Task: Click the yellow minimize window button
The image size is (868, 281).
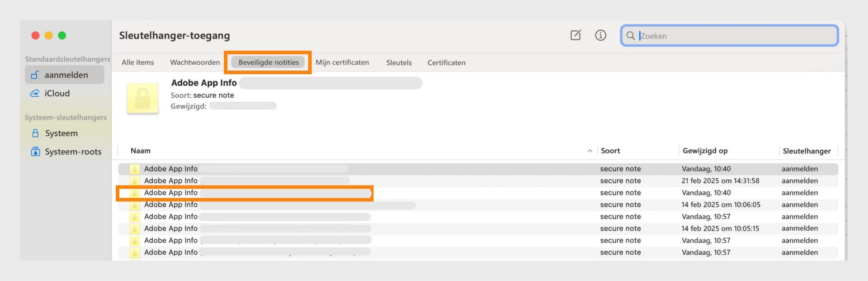Action: click(x=49, y=35)
